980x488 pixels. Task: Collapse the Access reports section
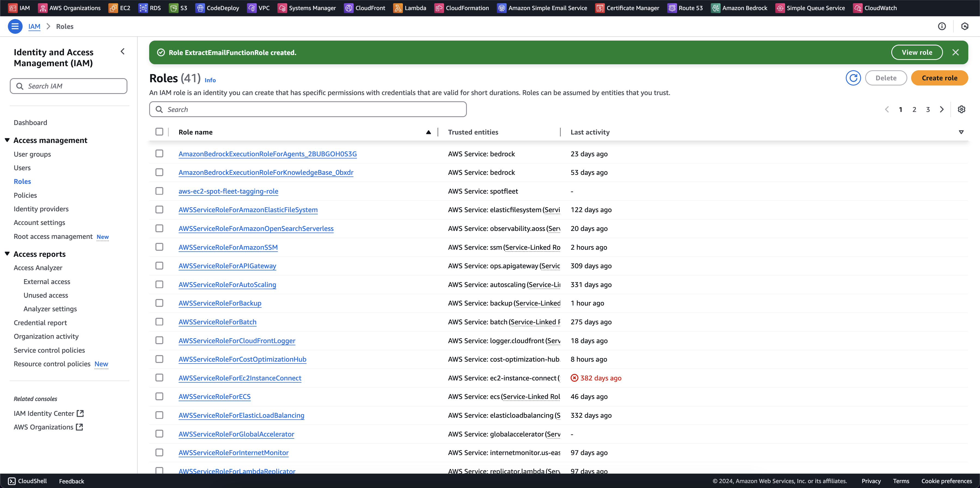(7, 254)
